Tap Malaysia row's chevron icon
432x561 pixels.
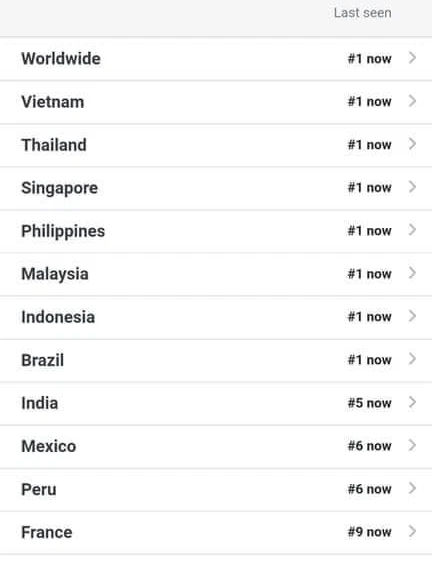(412, 273)
